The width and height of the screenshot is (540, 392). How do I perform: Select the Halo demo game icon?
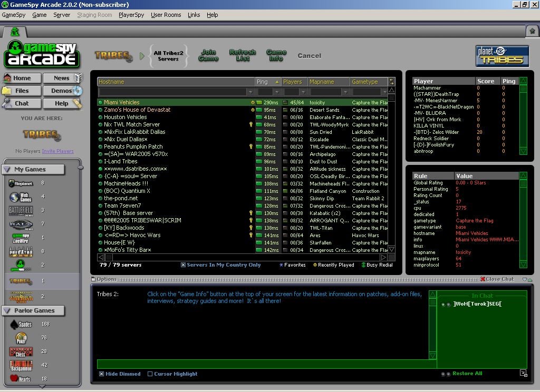(21, 224)
